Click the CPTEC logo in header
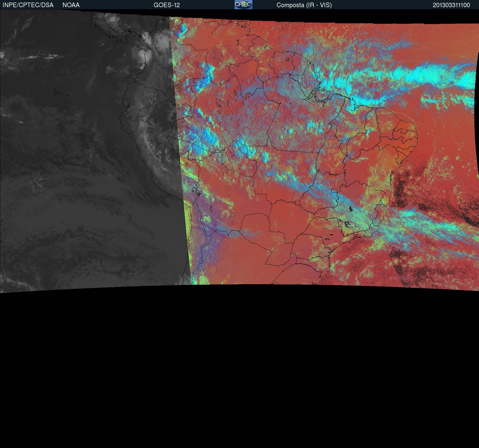The height and width of the screenshot is (448, 479). (x=243, y=5)
